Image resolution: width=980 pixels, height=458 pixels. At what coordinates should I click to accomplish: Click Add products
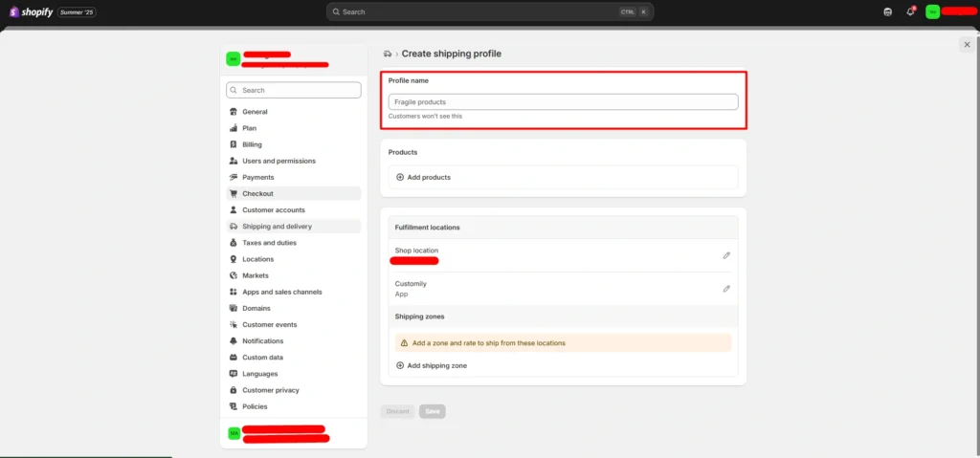pos(563,178)
